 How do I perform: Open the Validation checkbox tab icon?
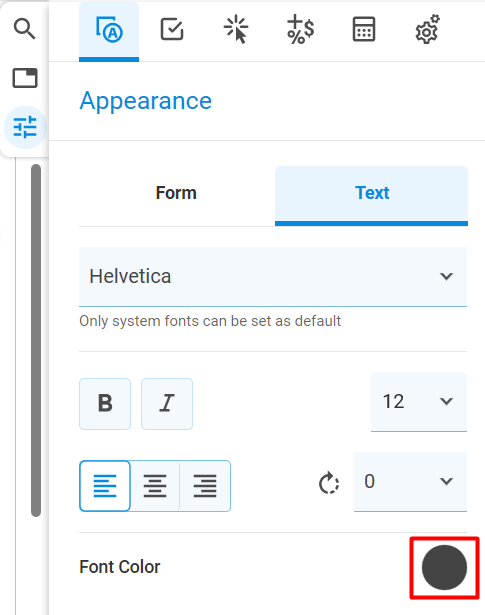[172, 29]
